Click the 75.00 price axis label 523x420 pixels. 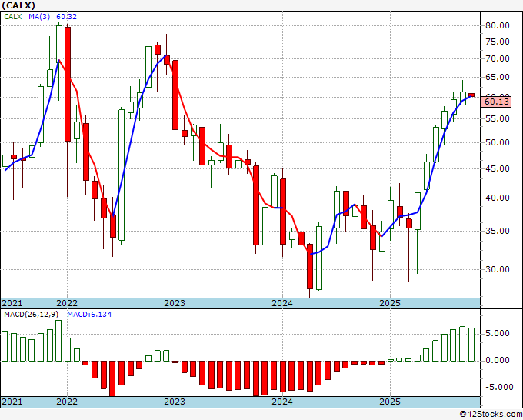point(498,42)
